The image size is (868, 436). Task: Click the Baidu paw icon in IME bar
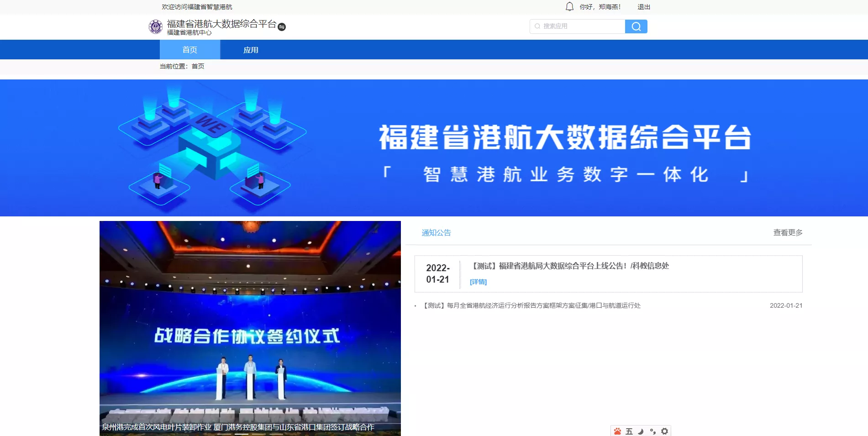point(618,431)
